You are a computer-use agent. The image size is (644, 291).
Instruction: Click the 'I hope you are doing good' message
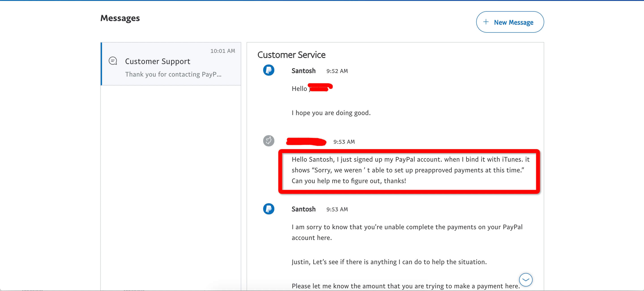pos(331,113)
